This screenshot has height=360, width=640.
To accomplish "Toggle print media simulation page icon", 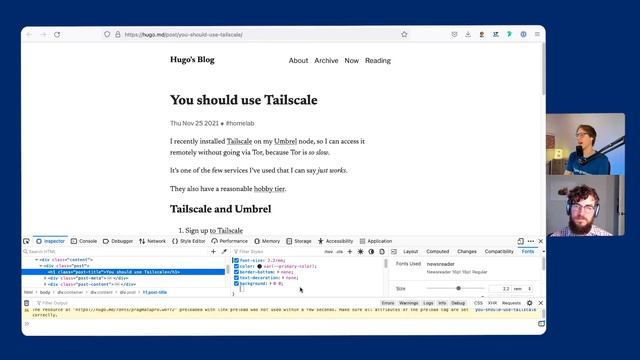I will [x=382, y=252].
